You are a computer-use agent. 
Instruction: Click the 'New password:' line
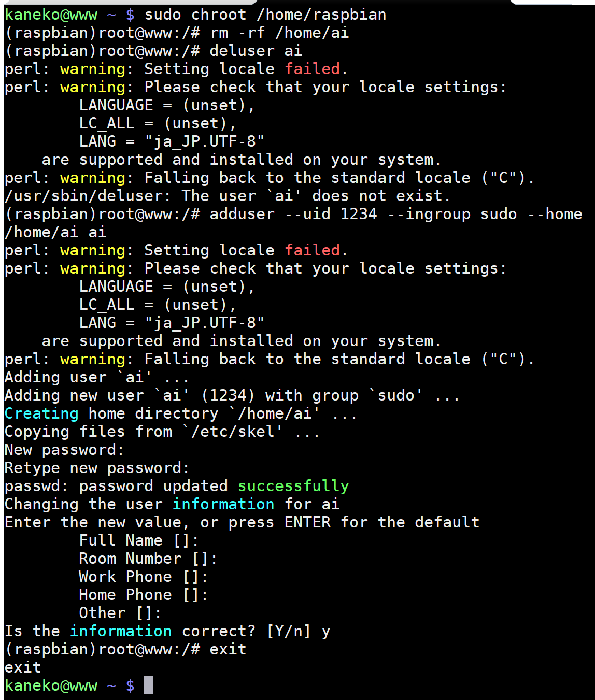click(64, 450)
